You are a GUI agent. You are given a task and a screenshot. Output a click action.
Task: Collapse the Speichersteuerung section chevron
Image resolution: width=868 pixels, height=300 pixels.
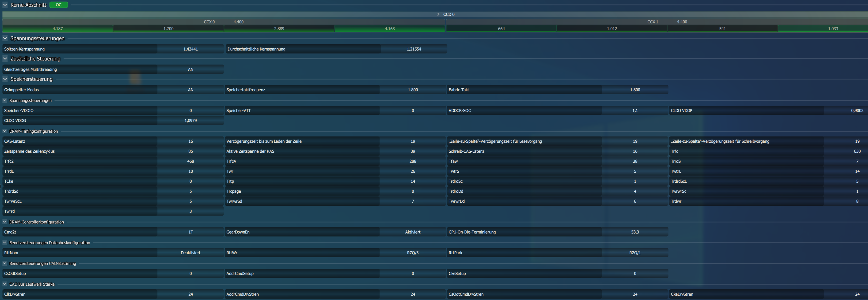(5, 79)
